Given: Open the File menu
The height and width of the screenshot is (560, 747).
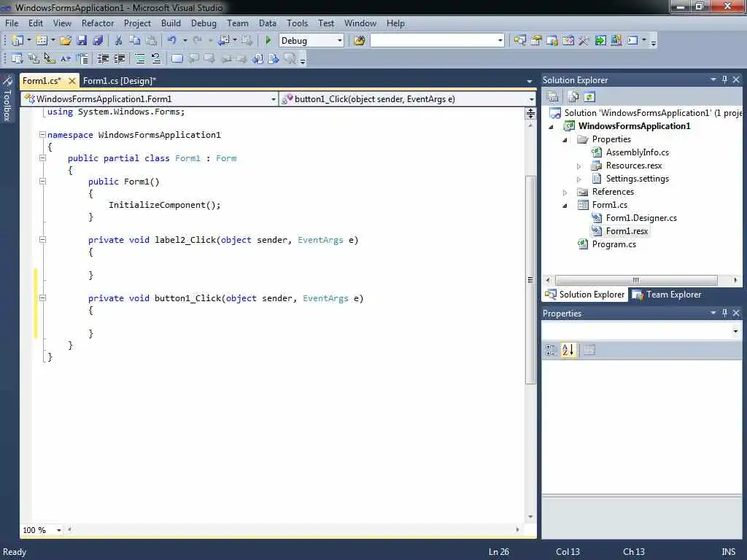Looking at the screenshot, I should tap(12, 23).
